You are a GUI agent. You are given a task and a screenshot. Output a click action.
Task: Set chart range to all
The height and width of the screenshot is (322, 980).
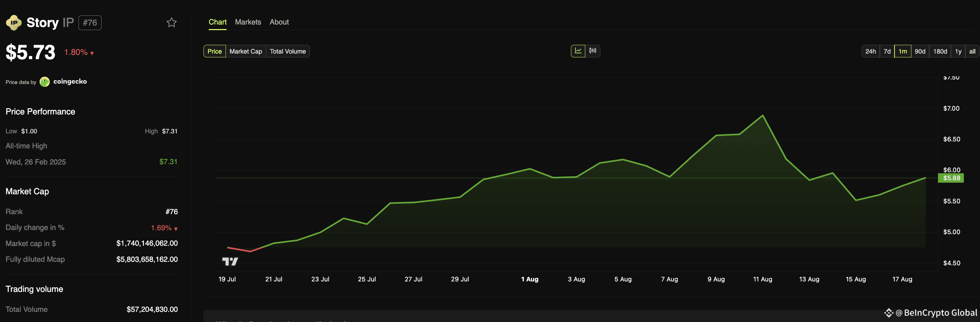(972, 51)
